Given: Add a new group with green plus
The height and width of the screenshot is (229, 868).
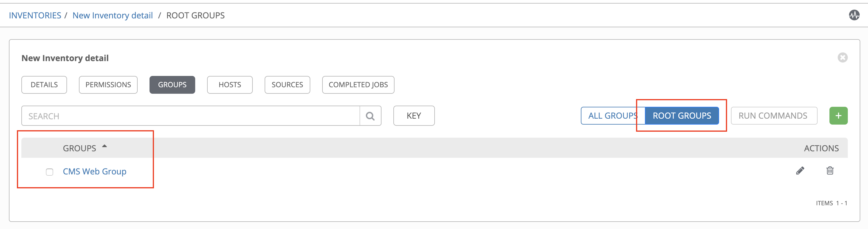Looking at the screenshot, I should (838, 116).
